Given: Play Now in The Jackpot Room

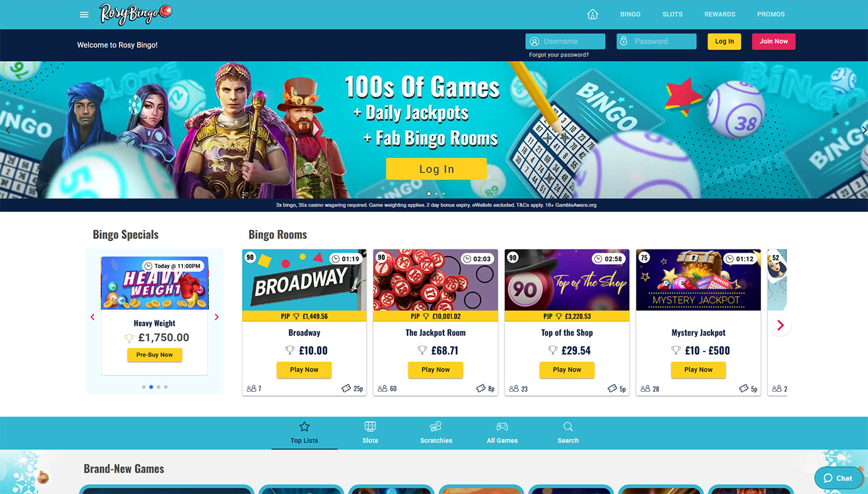Looking at the screenshot, I should pos(435,370).
